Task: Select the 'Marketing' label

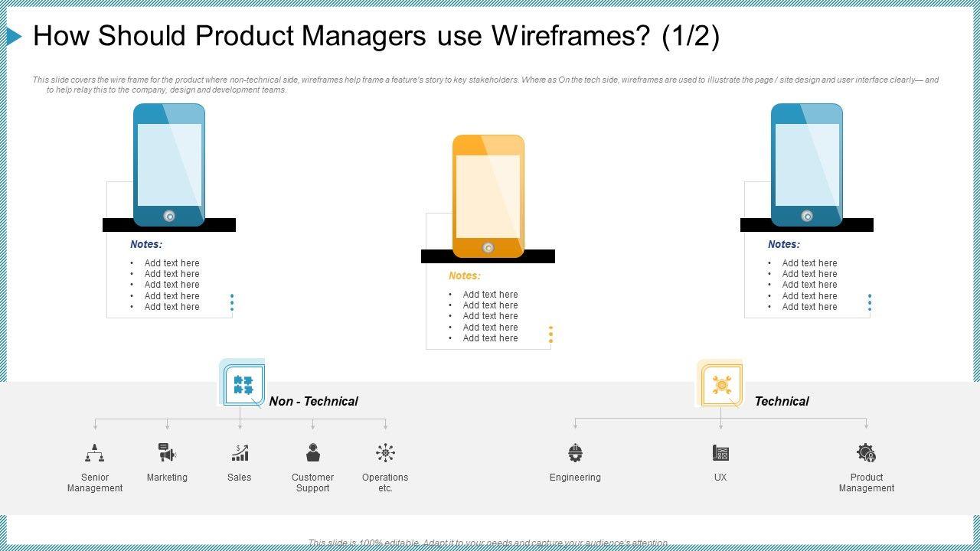Action: (x=167, y=478)
